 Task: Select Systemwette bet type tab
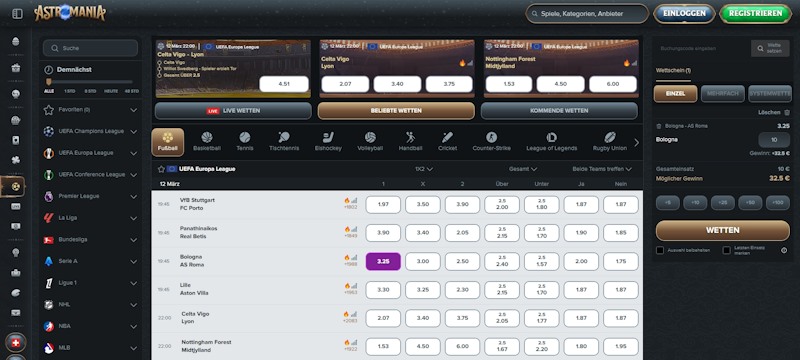pyautogui.click(x=770, y=94)
